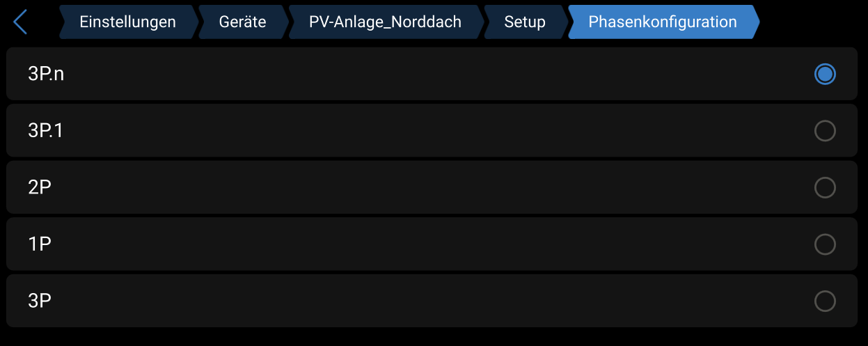868x346 pixels.
Task: Navigate to the PV-Anlage_Norddach breadcrumb
Action: pyautogui.click(x=385, y=22)
